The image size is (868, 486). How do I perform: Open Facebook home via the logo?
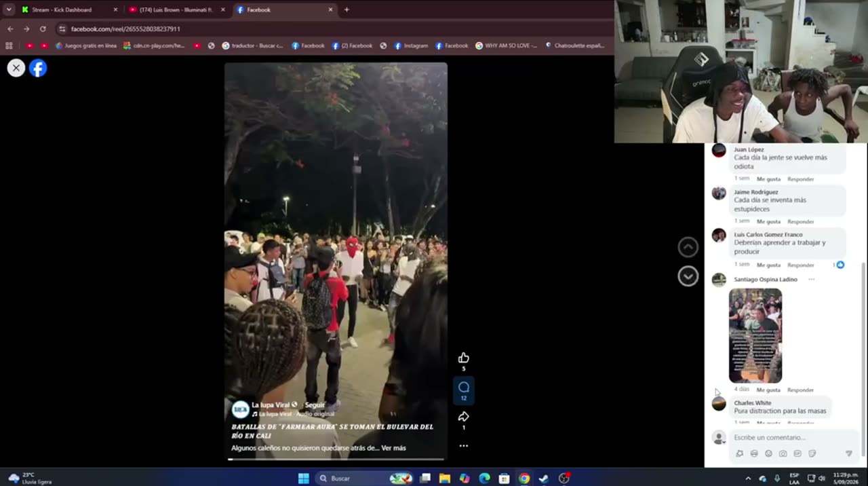click(38, 68)
